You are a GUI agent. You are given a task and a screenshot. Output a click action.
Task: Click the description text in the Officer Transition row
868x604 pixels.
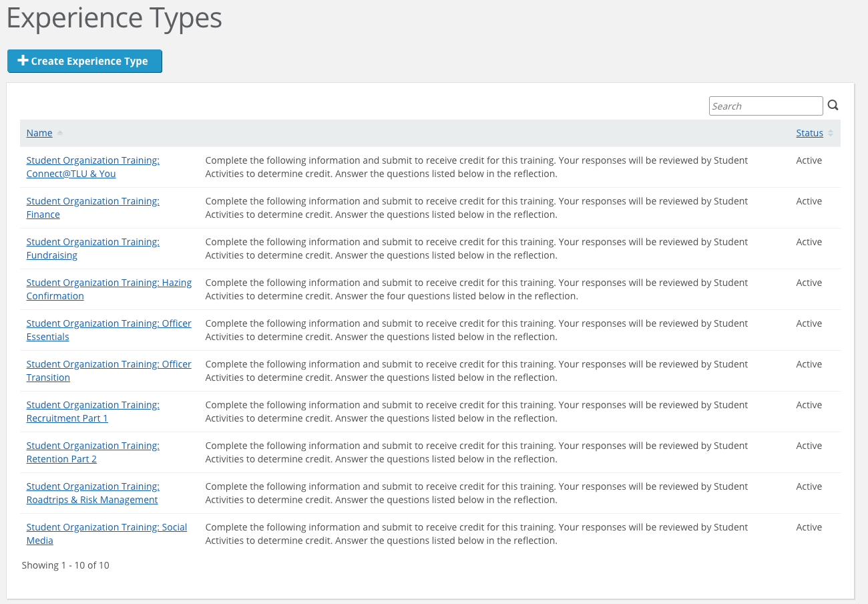pos(477,371)
